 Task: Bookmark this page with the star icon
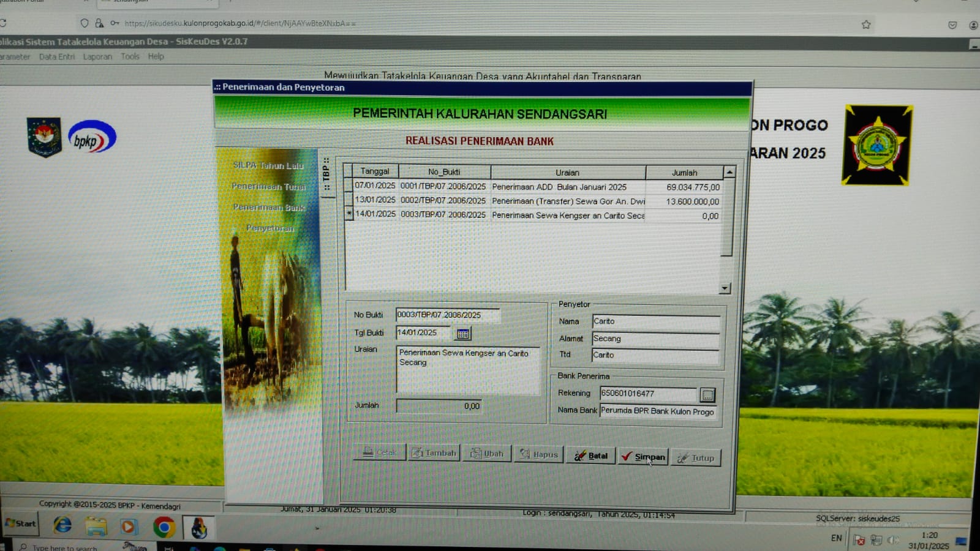coord(866,24)
